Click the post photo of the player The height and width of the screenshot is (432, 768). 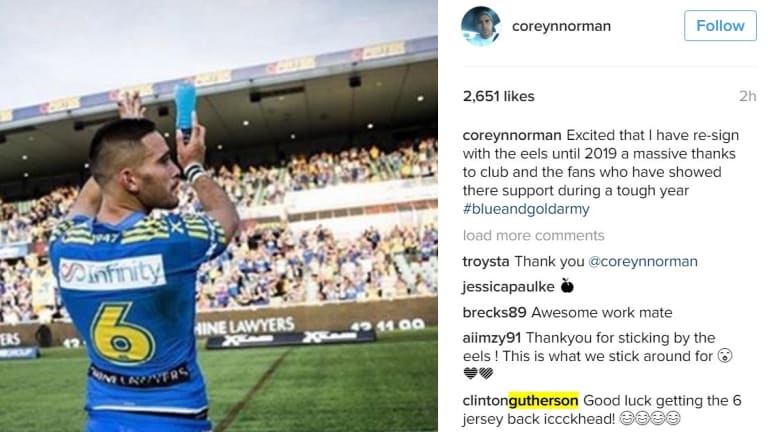[218, 216]
